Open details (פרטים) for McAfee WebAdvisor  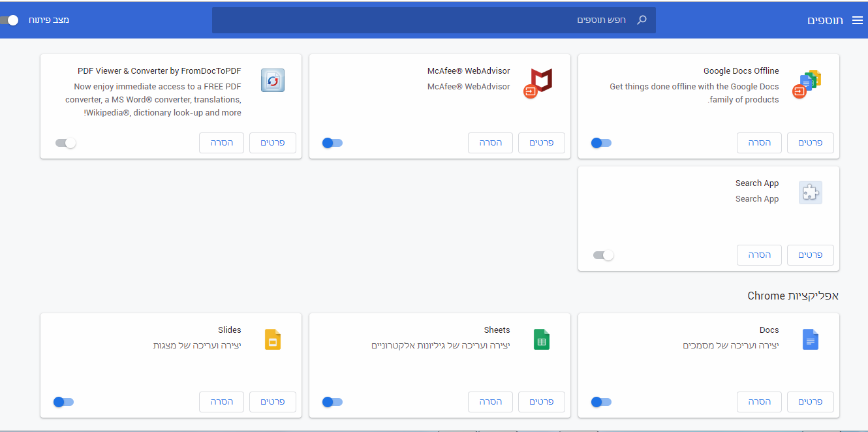pyautogui.click(x=542, y=143)
